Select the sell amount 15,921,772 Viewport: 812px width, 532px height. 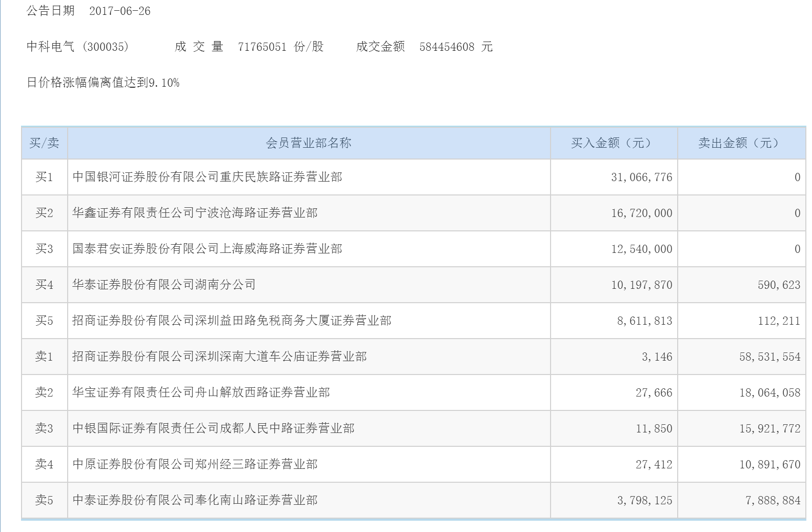click(x=770, y=428)
